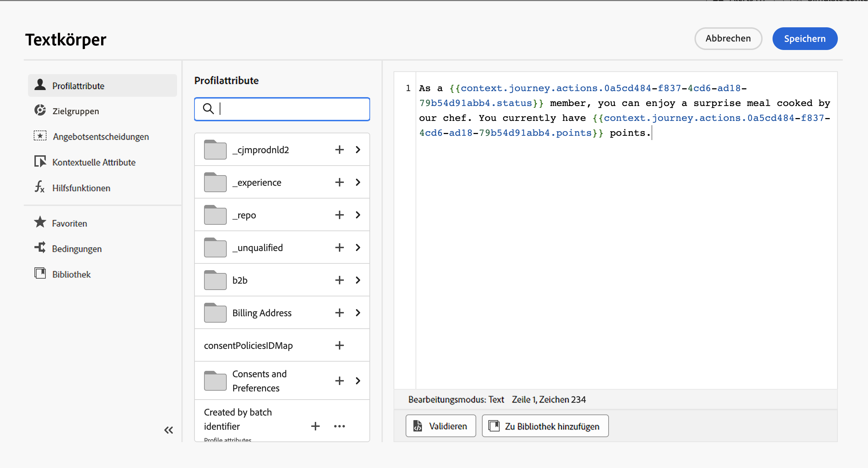868x468 pixels.
Task: Expand the _experience folder chevron
Action: tap(358, 182)
